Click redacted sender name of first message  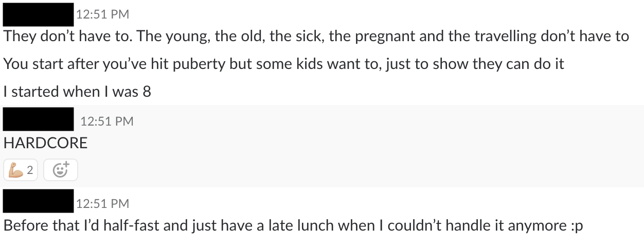(38, 14)
